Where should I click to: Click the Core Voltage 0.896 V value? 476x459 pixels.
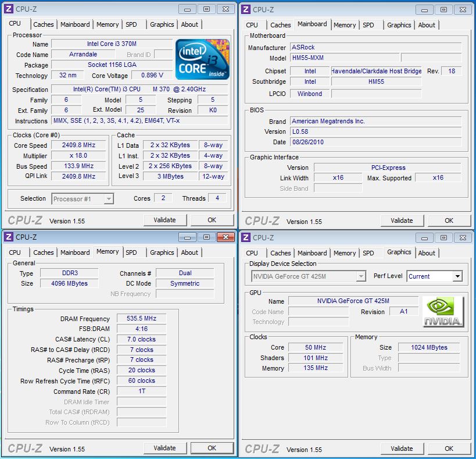click(x=152, y=75)
